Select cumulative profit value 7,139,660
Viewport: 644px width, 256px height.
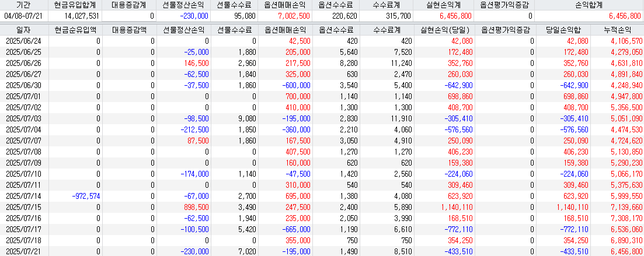(x=626, y=207)
